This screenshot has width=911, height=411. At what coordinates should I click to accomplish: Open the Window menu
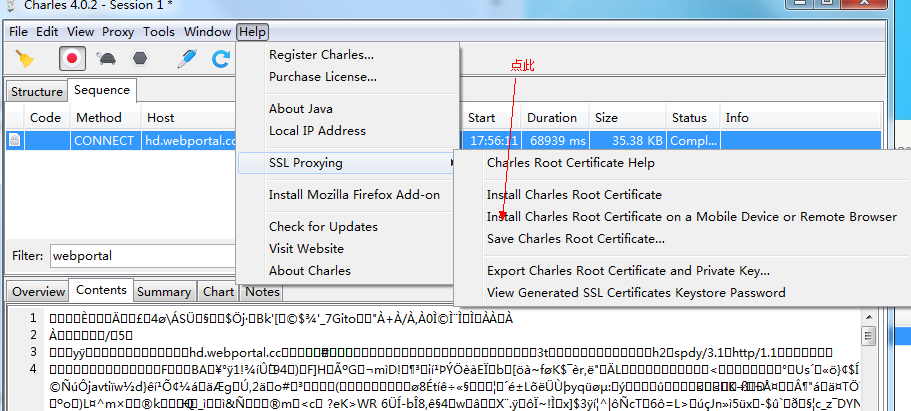[x=207, y=32]
